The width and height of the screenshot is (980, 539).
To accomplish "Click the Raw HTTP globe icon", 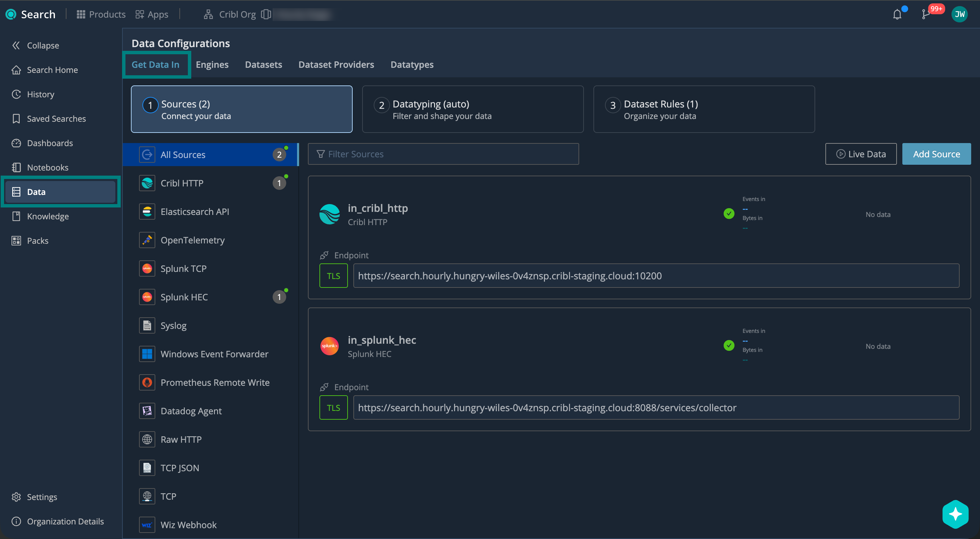I will [147, 439].
